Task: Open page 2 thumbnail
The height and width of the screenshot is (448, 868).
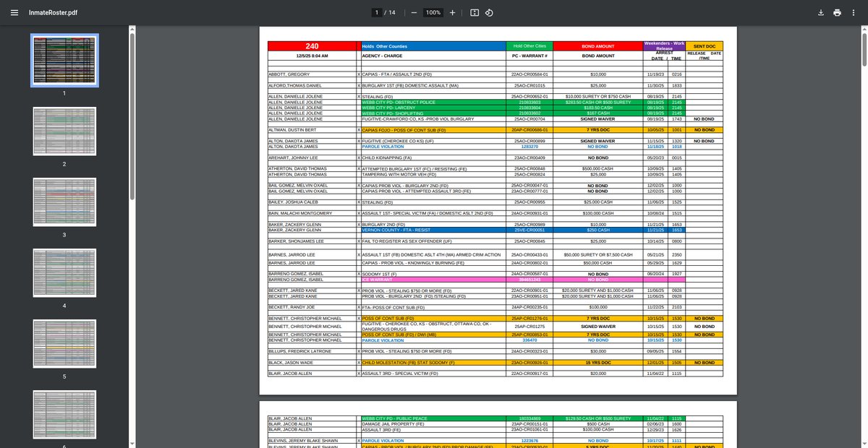Action: pos(64,132)
